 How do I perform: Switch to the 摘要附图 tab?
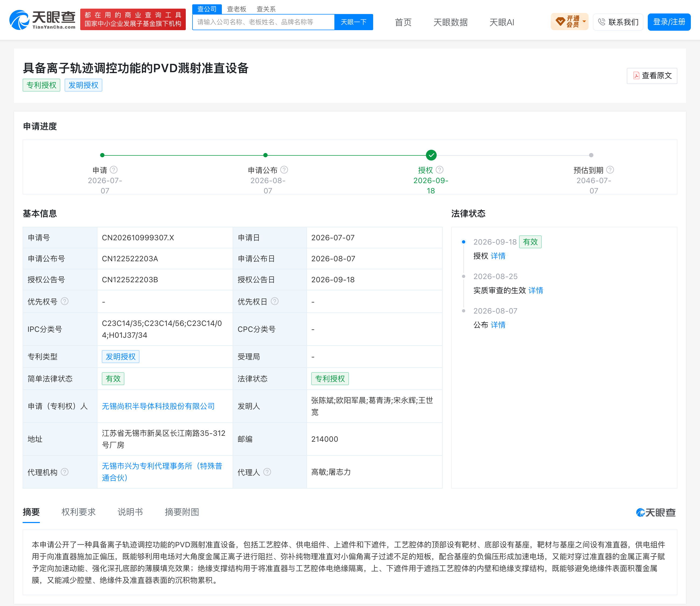click(x=182, y=512)
